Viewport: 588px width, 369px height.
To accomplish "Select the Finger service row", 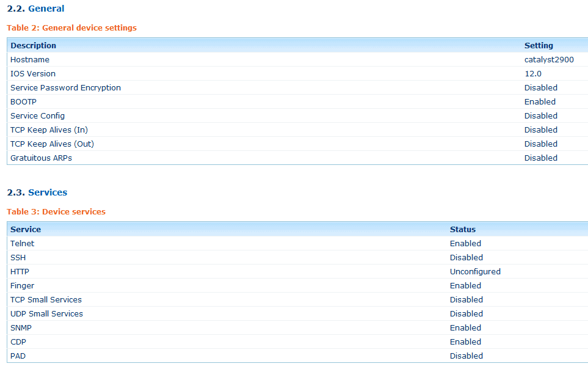I will coord(298,286).
